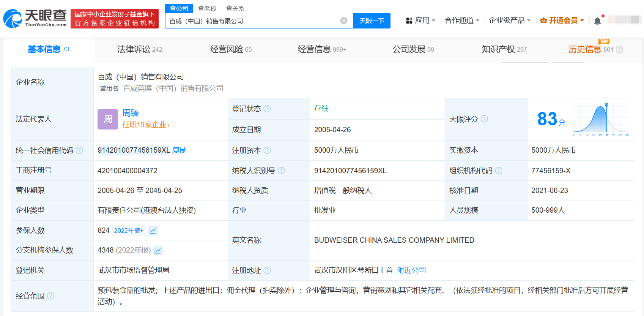Viewport: 644px width, 316px height.
Task: Click the 天眼一下 search button
Action: pyautogui.click(x=372, y=21)
